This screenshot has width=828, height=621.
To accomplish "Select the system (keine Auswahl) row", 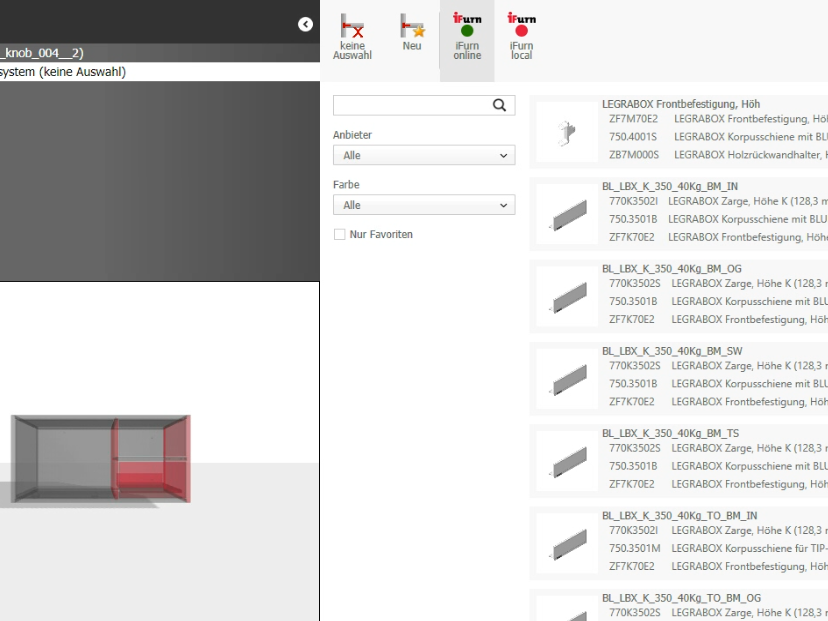I will [159, 72].
